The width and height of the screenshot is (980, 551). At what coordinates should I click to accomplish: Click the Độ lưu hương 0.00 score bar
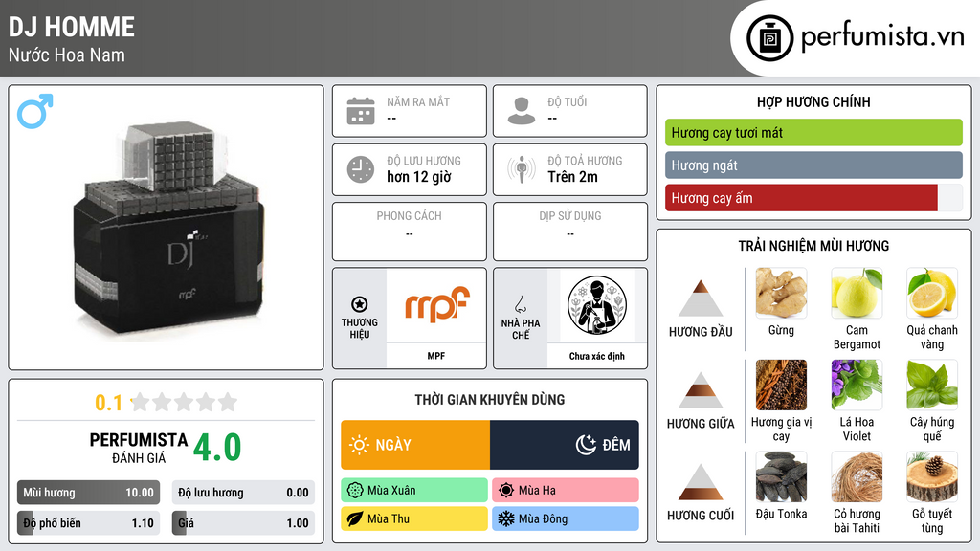(x=243, y=493)
